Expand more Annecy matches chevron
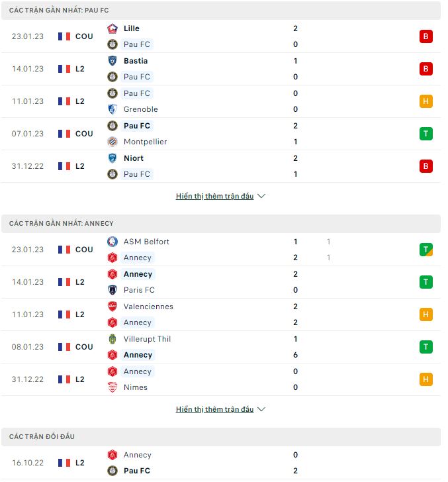The height and width of the screenshot is (482, 448). (261, 410)
